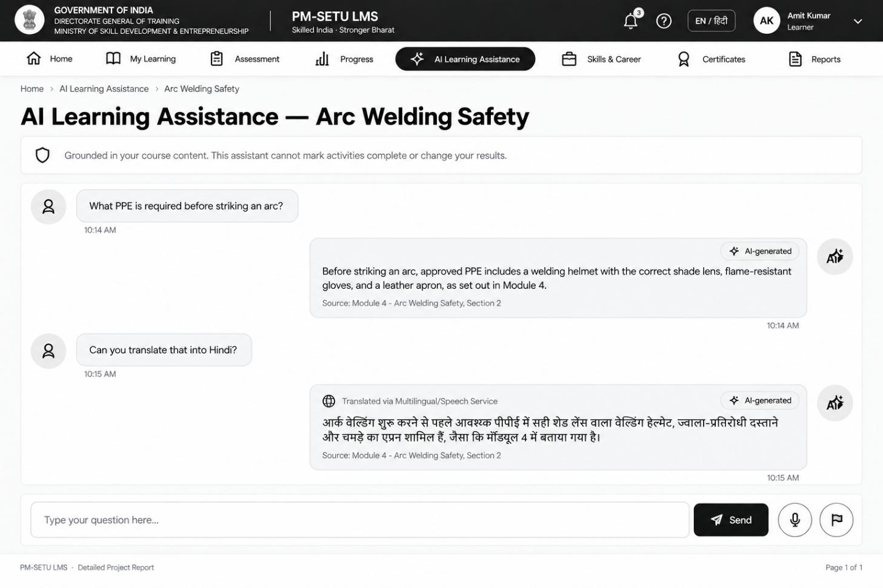Viewport: 883px width, 588px height.
Task: Open the Skills & Career tab
Action: (601, 59)
